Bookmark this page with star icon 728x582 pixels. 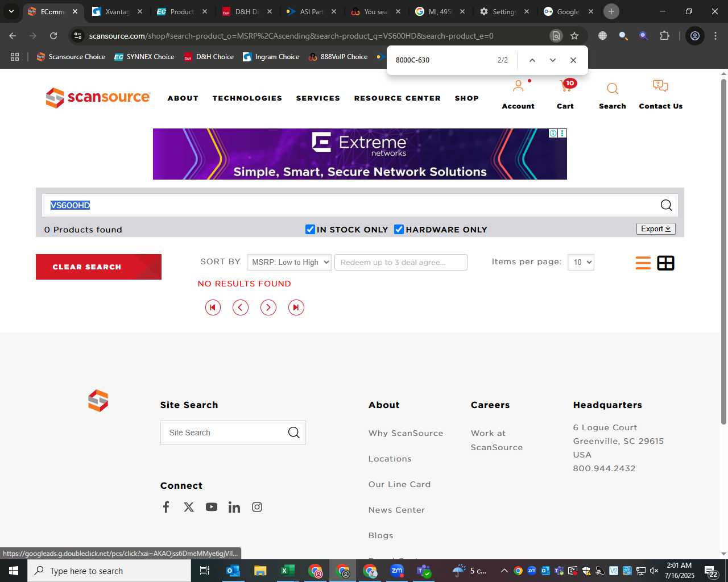(x=574, y=36)
